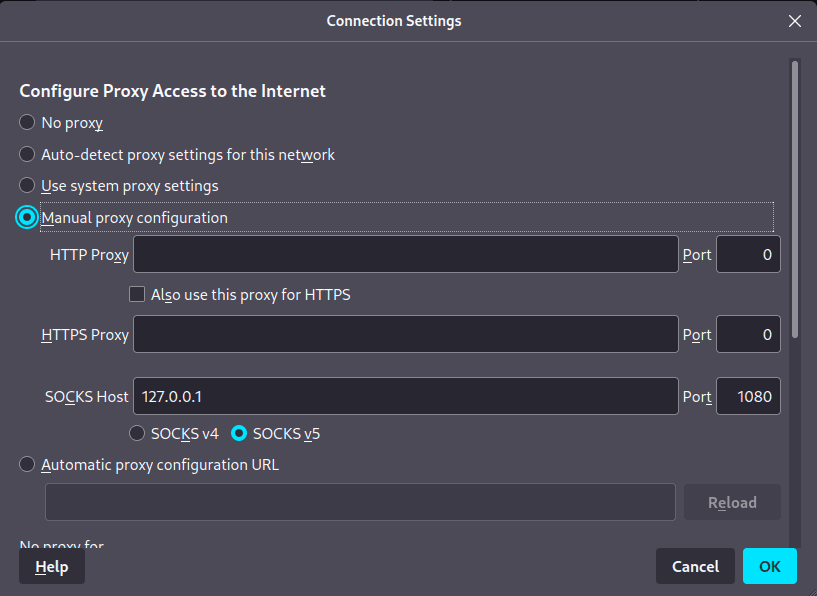
Task: Click the HTTP Proxy host field
Action: click(x=406, y=254)
